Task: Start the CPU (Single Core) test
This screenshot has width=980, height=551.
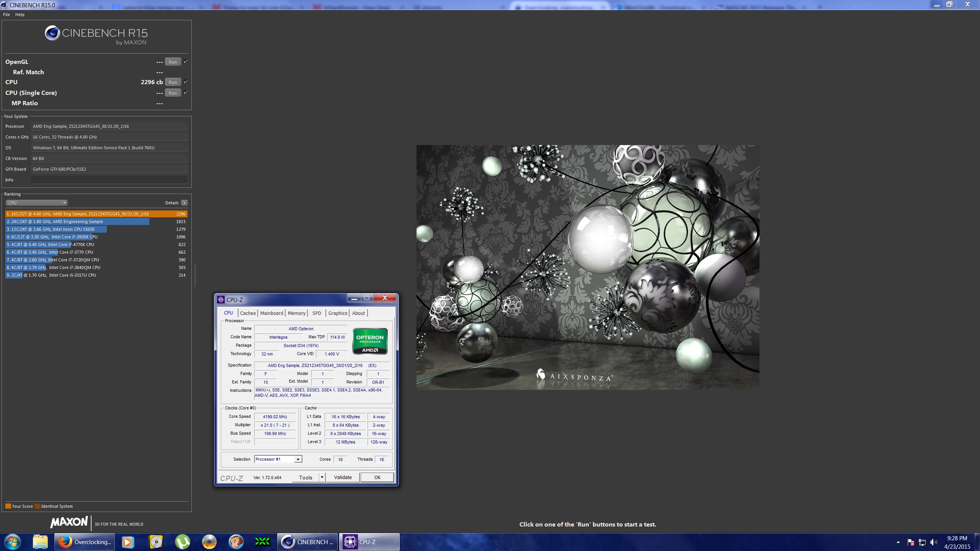Action: pyautogui.click(x=173, y=93)
